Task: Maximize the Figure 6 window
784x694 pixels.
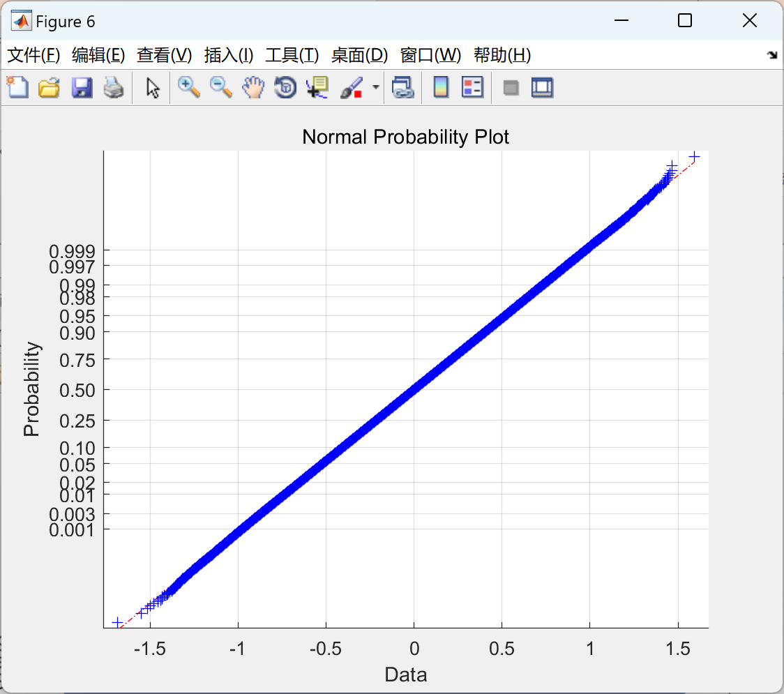Action: 685,20
